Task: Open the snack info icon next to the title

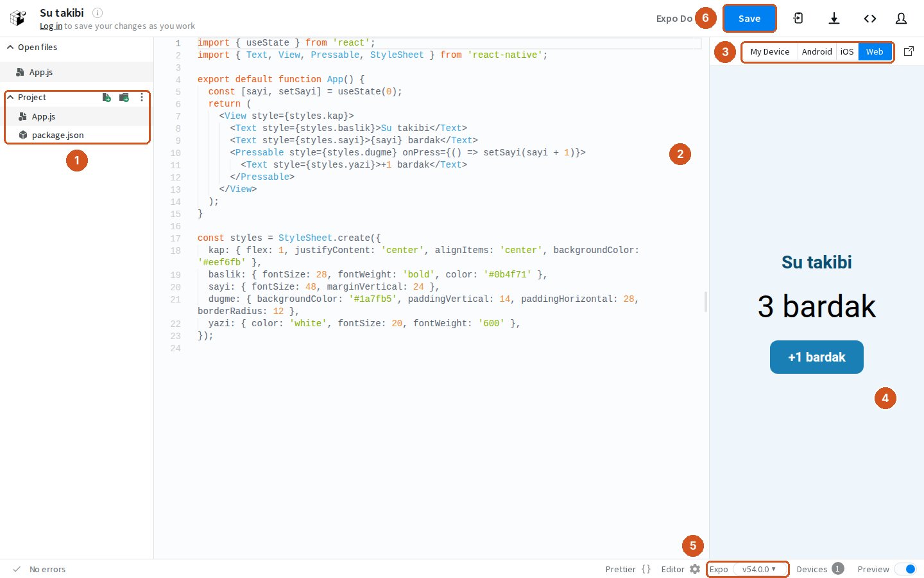Action: point(98,13)
